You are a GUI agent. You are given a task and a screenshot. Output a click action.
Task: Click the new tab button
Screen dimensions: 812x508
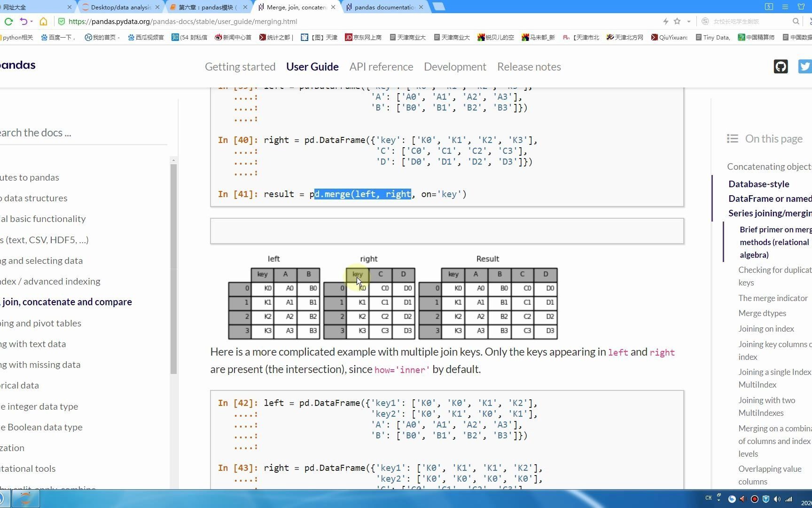(x=438, y=7)
